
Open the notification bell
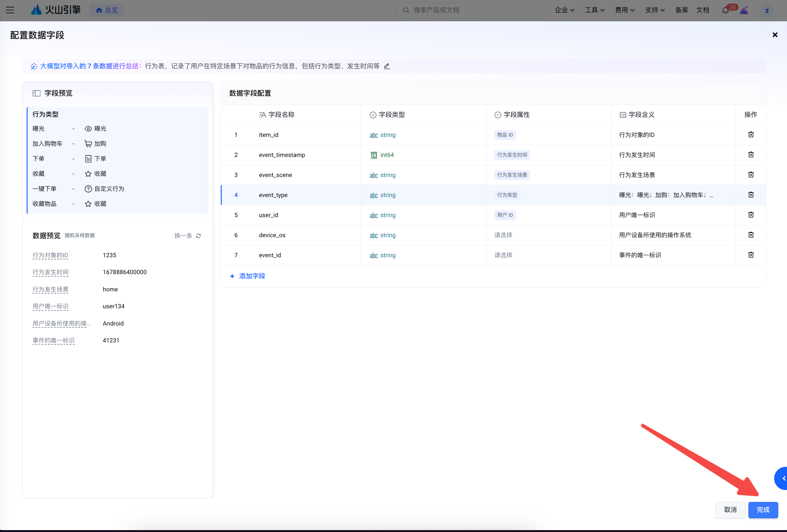point(725,10)
